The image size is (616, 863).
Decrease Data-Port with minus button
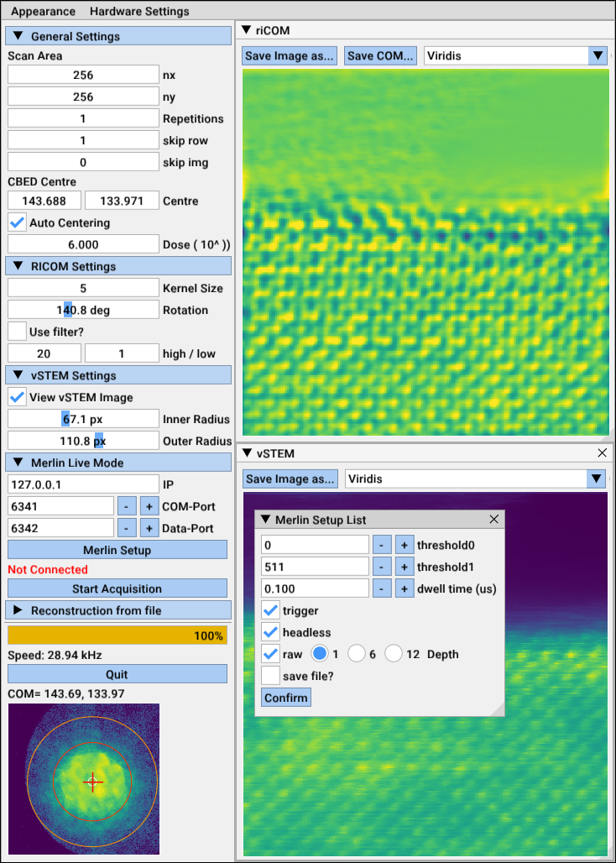pos(127,528)
